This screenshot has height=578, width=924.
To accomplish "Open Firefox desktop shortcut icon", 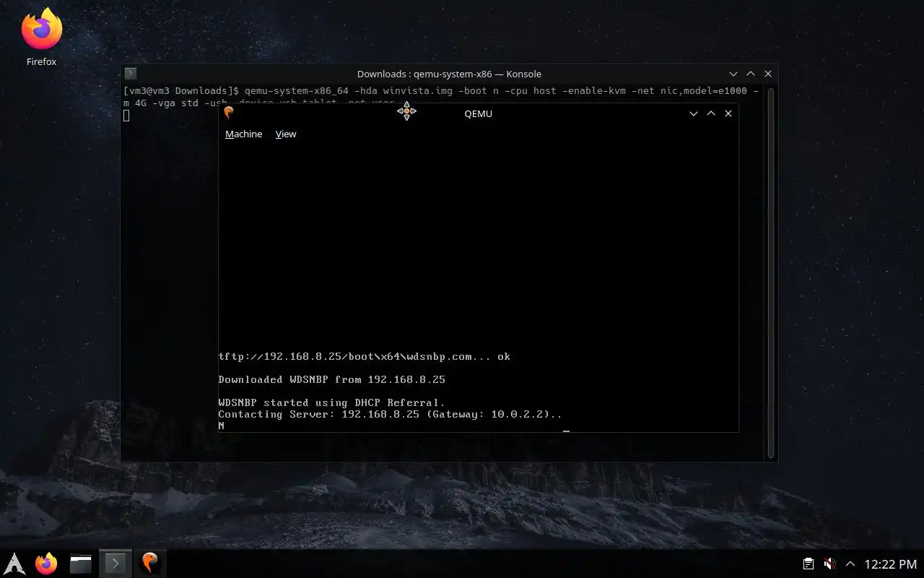I will coord(41,38).
